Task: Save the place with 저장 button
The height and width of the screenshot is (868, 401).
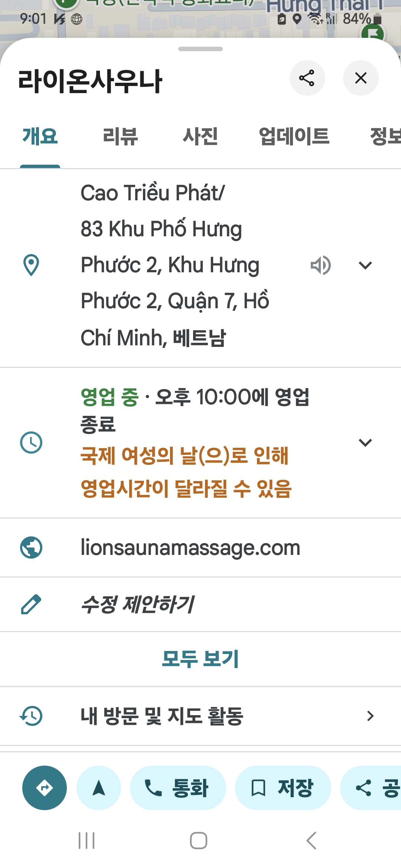Action: (283, 788)
